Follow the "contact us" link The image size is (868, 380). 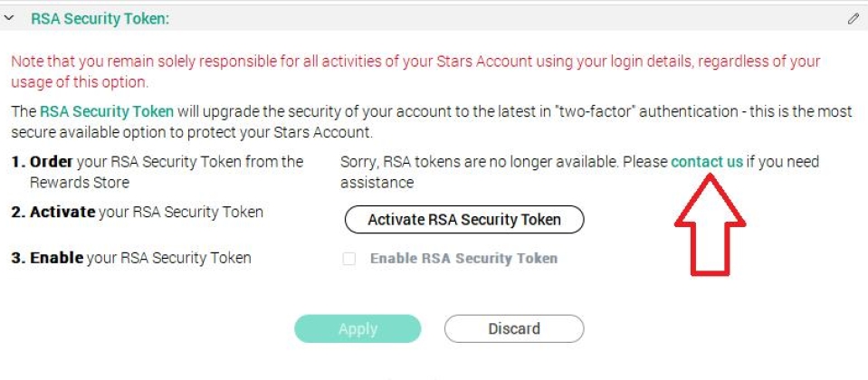coord(706,162)
